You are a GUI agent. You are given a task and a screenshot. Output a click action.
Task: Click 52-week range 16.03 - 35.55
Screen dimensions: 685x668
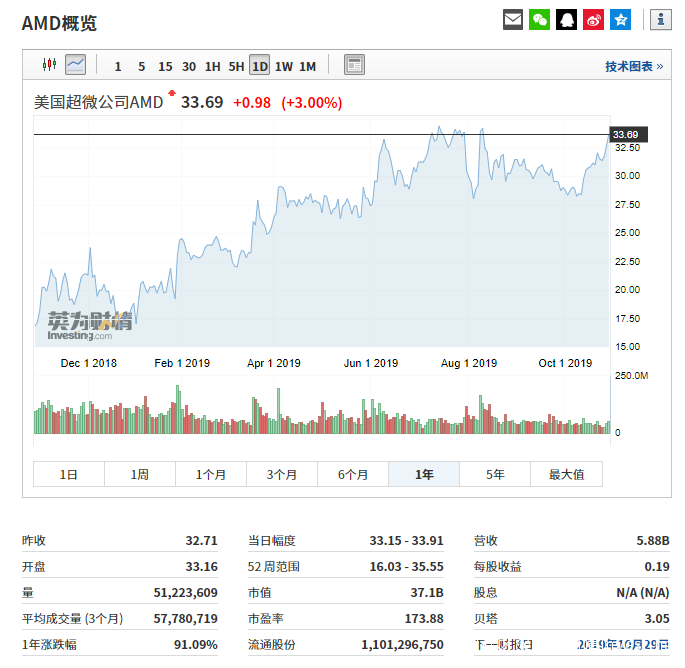[x=406, y=567]
